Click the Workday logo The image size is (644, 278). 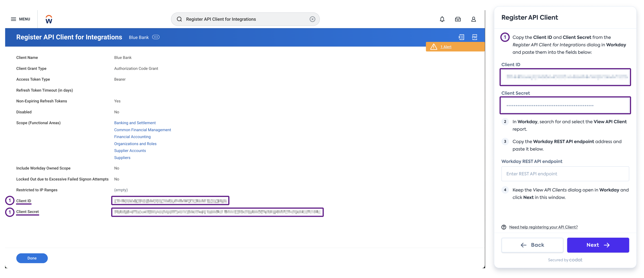(49, 19)
